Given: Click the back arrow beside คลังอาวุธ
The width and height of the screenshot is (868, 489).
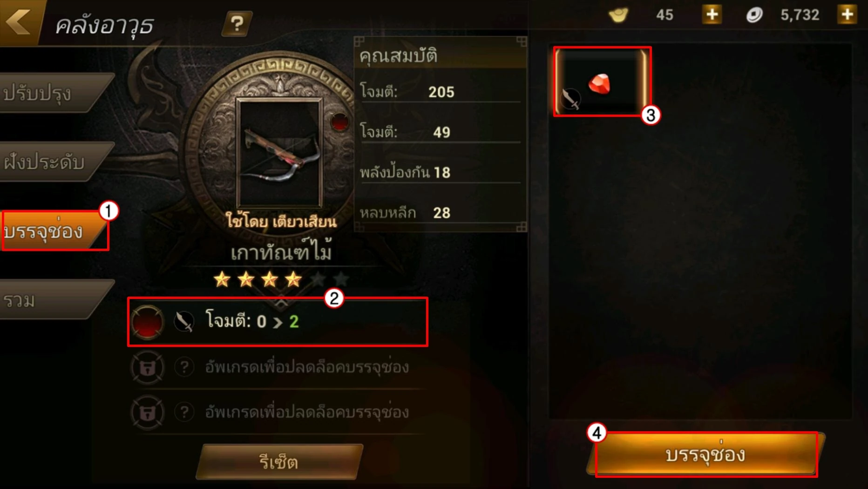Looking at the screenshot, I should pyautogui.click(x=19, y=21).
